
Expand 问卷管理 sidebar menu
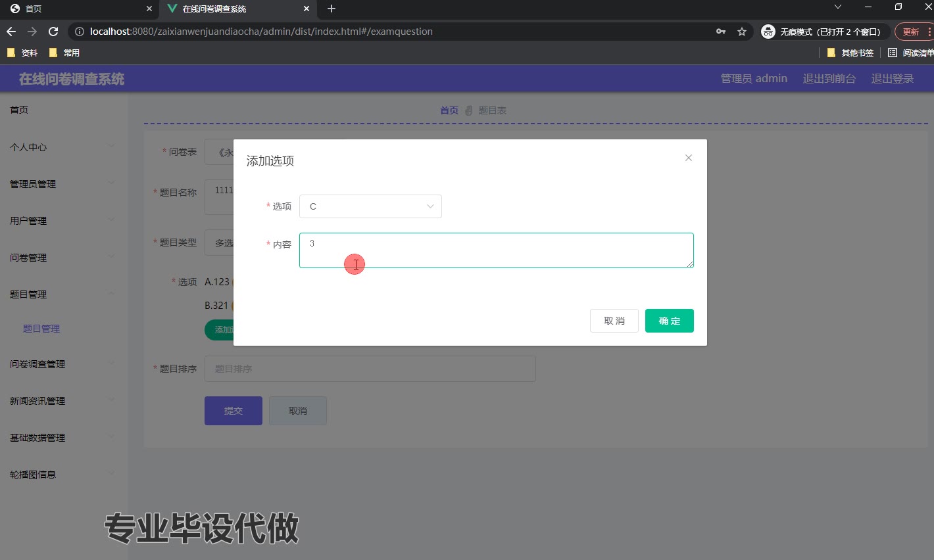(64, 258)
